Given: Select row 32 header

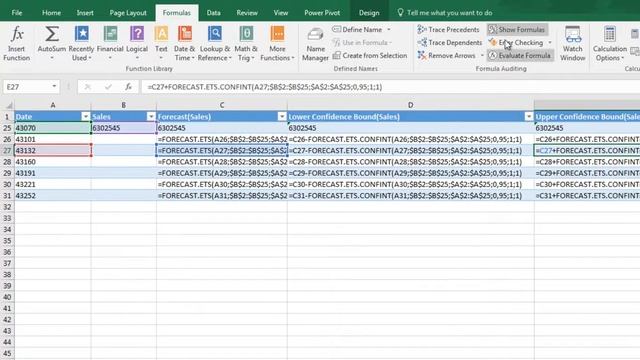Looking at the screenshot, I should pos(7,207).
